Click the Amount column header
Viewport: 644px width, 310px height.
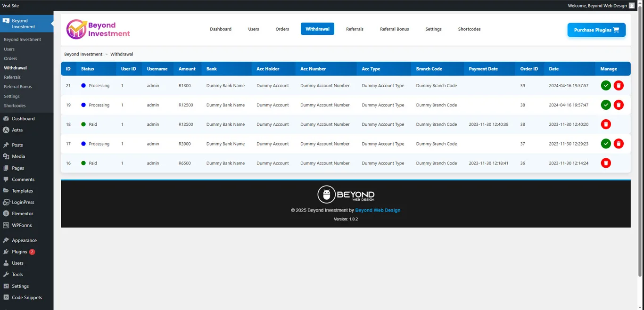(187, 69)
